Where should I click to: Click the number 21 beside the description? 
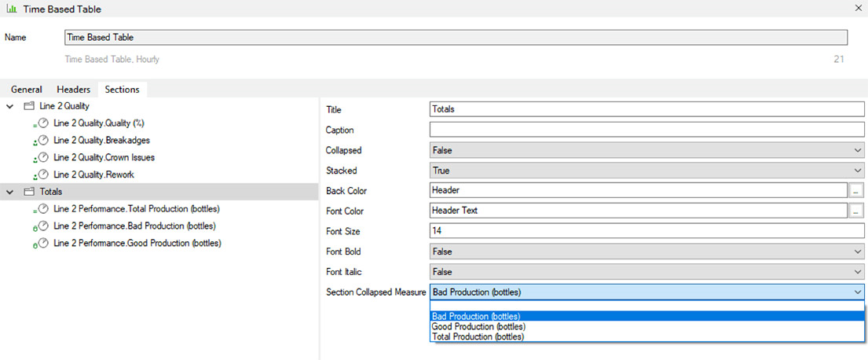tap(839, 59)
